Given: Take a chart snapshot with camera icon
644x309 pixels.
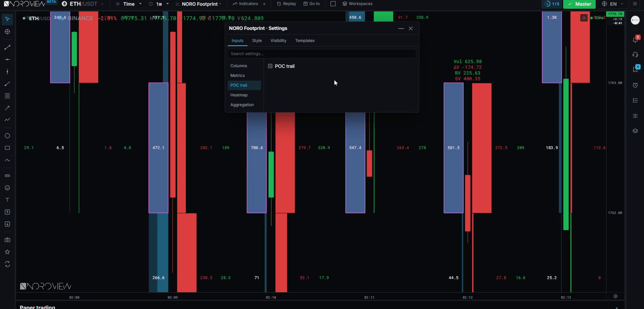Looking at the screenshot, I should click(7, 240).
